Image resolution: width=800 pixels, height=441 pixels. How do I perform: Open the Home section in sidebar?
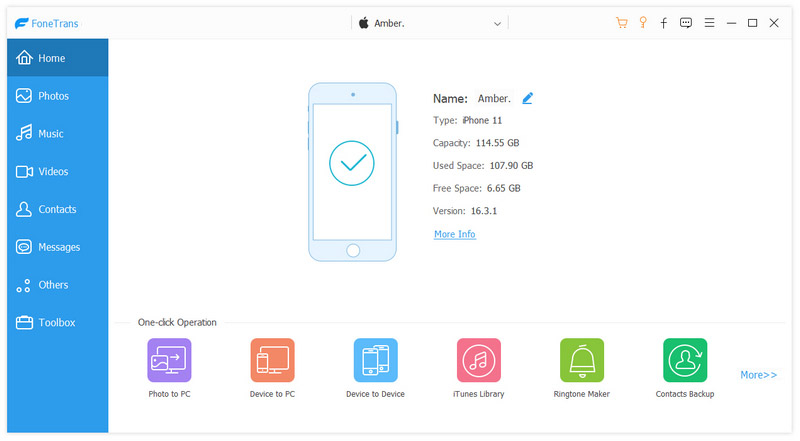(x=57, y=58)
